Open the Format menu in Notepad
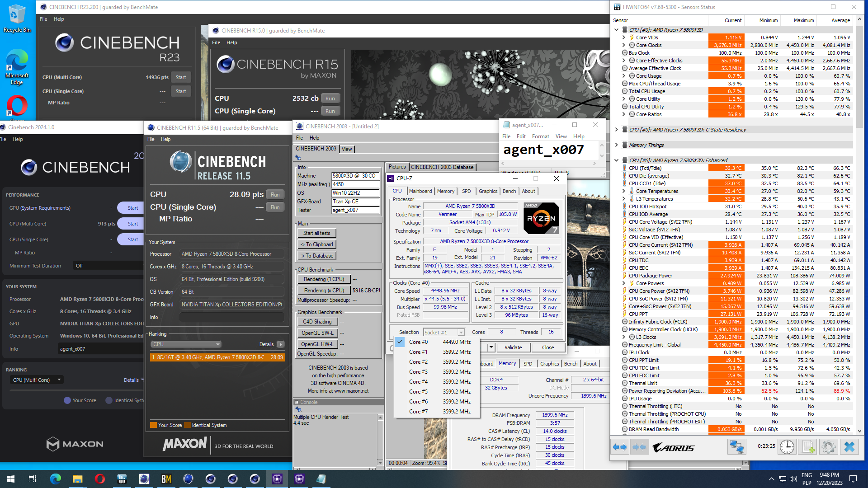 [540, 136]
